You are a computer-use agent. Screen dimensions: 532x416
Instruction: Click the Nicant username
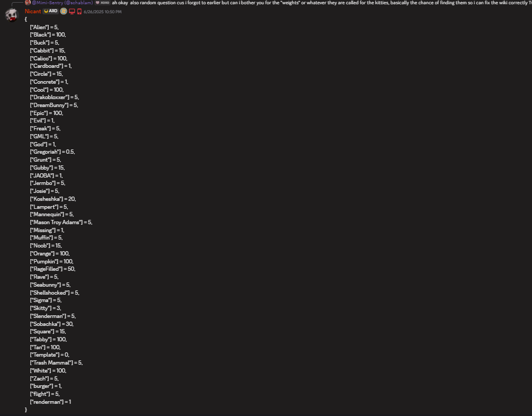[33, 11]
